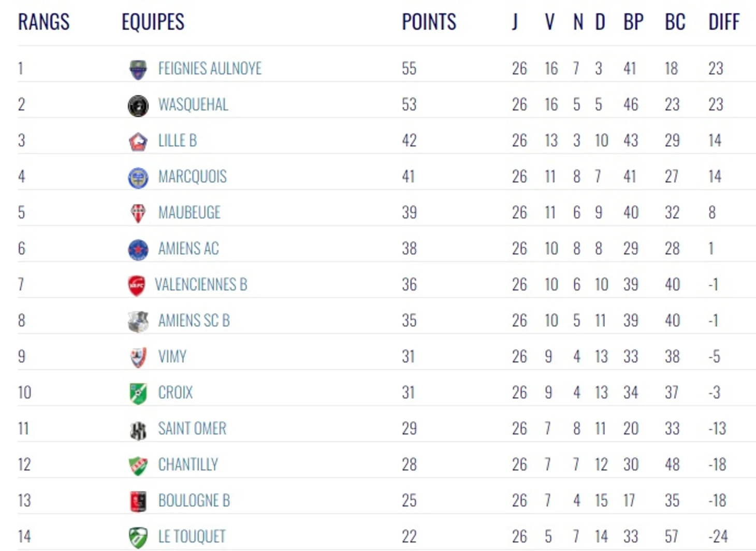This screenshot has height=551, width=756.
Task: Select the Valenciennes B red crest
Action: [x=137, y=285]
